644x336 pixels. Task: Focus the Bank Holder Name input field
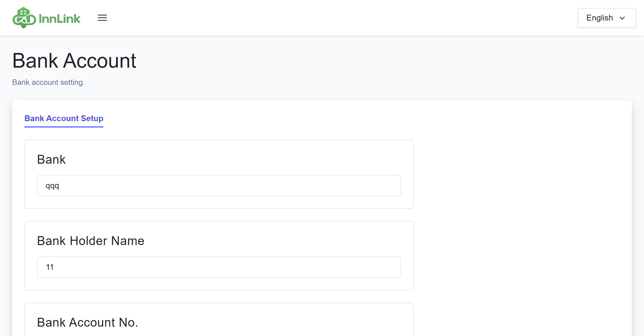[x=219, y=267]
